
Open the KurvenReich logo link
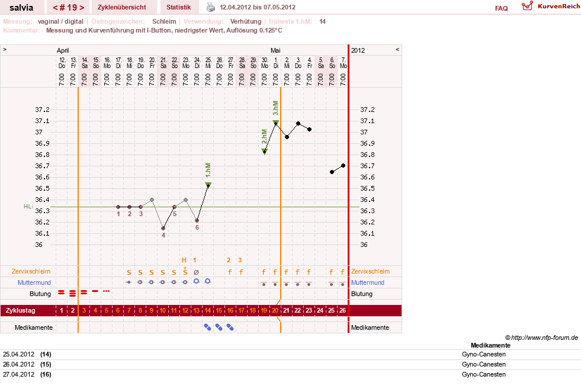click(x=550, y=7)
